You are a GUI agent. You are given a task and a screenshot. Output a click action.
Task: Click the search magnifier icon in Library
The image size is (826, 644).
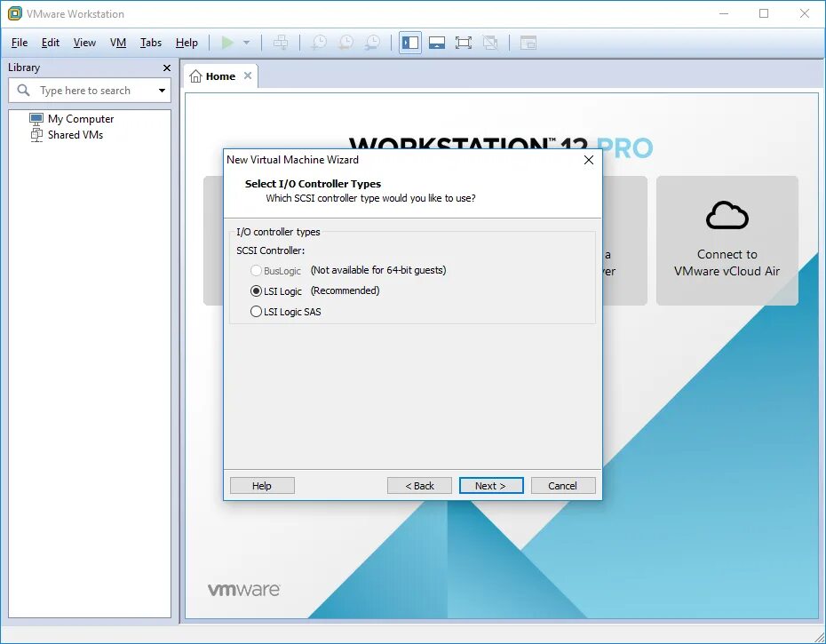tap(23, 90)
